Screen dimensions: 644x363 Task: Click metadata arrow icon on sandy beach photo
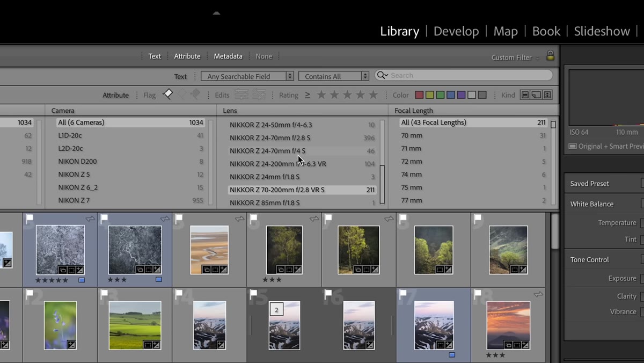(x=239, y=219)
